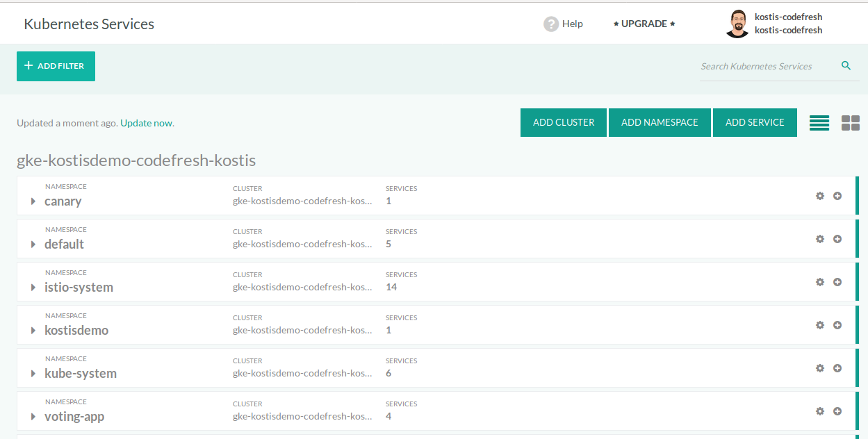
Task: Switch to the grid view layout icon
Action: (x=851, y=123)
